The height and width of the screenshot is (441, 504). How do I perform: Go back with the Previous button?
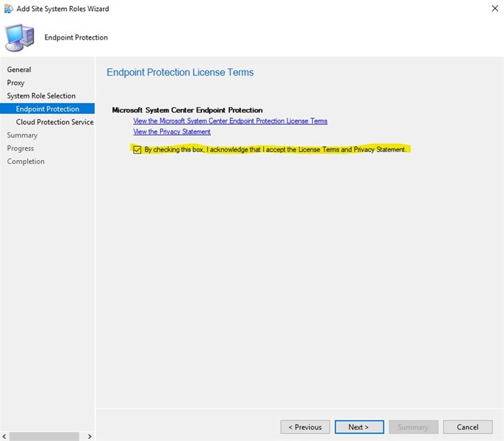point(305,427)
